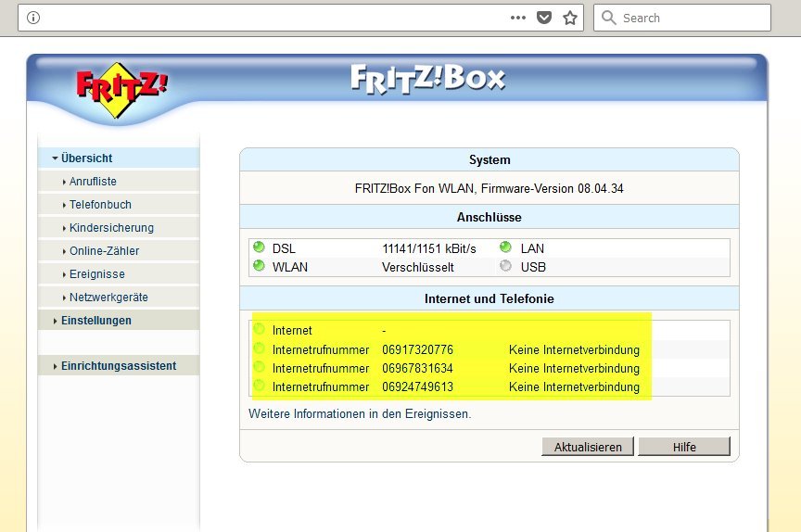
Task: Select phone number 06917320776
Action: point(417,349)
